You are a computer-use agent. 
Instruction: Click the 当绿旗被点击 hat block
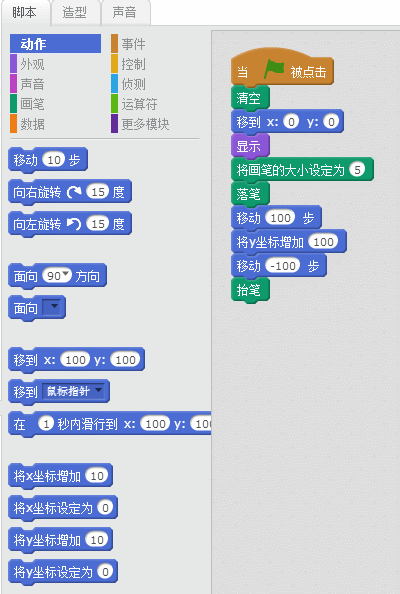point(282,67)
